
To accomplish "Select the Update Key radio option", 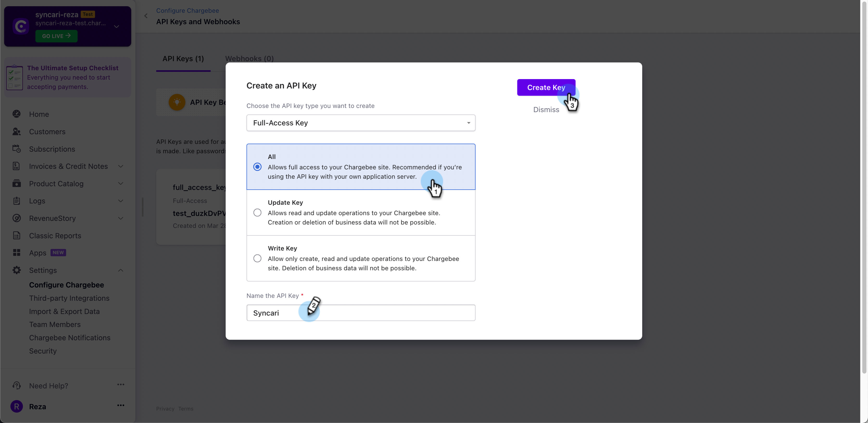I will tap(257, 213).
